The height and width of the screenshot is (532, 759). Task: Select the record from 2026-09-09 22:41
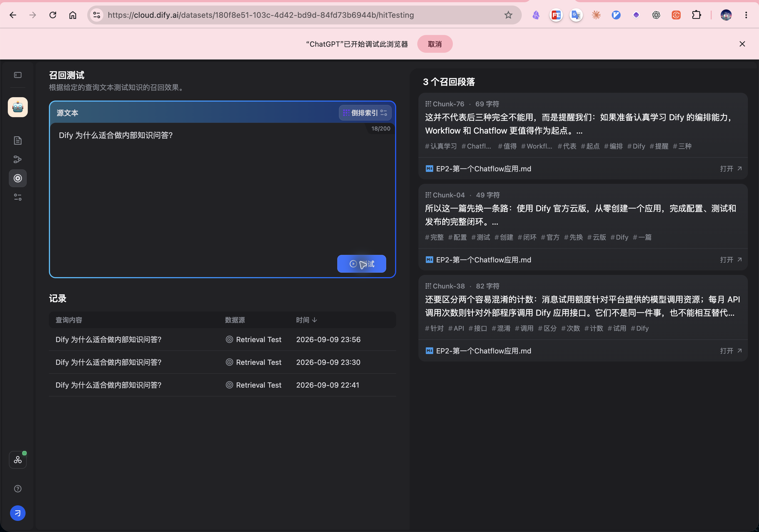(223, 385)
